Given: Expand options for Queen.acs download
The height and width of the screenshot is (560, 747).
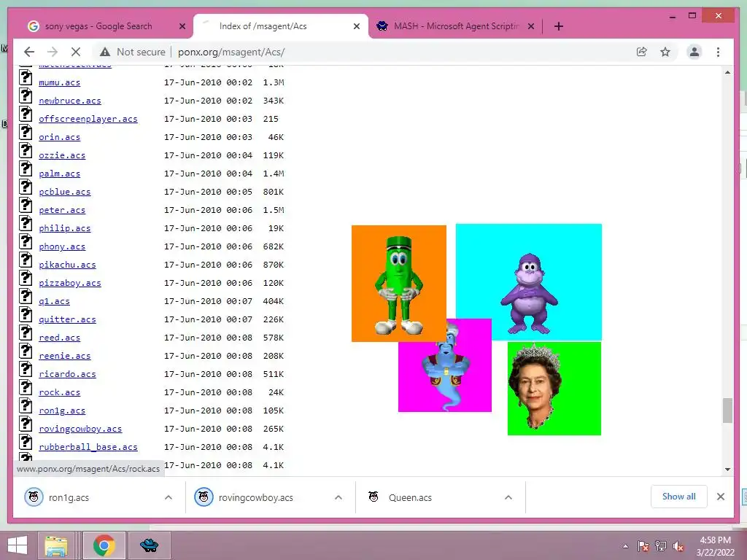Looking at the screenshot, I should point(508,497).
